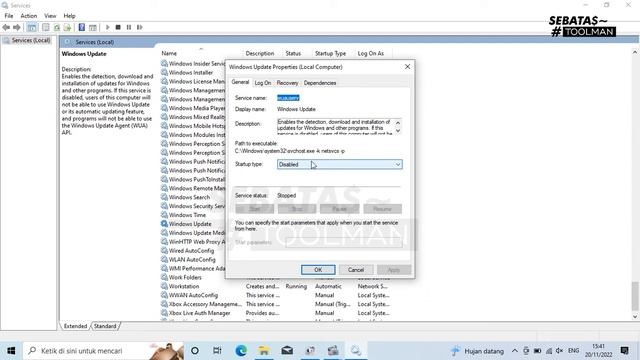Click the Start service button in the dialog
This screenshot has height=360, width=640.
click(255, 209)
